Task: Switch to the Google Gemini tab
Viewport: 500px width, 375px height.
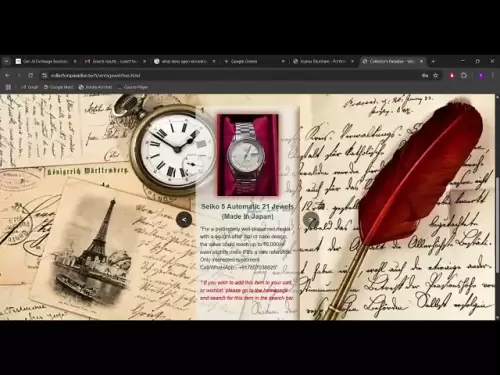Action: (254, 61)
